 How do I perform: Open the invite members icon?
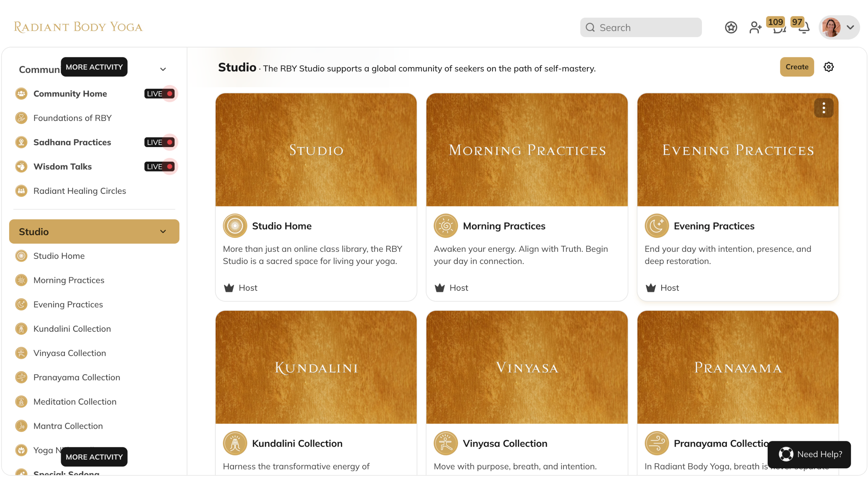(755, 27)
